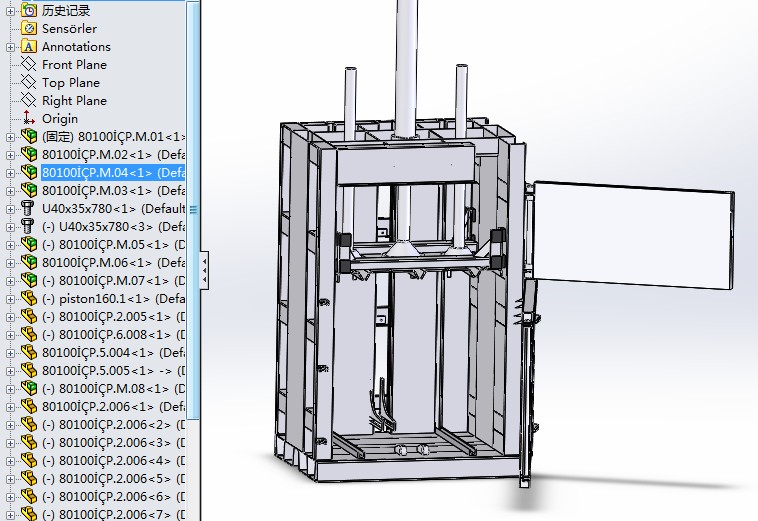
Task: Click the Annotations folder icon
Action: click(29, 46)
